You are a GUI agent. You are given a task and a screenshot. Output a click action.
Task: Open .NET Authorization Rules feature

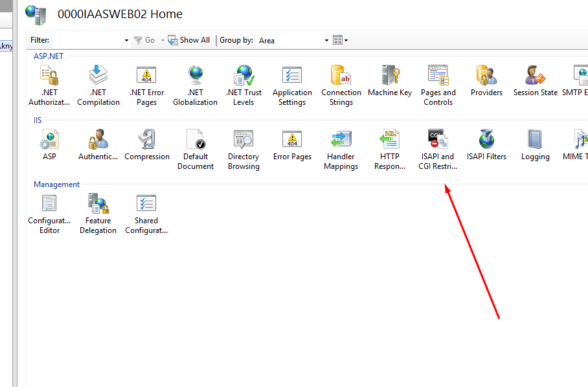49,85
